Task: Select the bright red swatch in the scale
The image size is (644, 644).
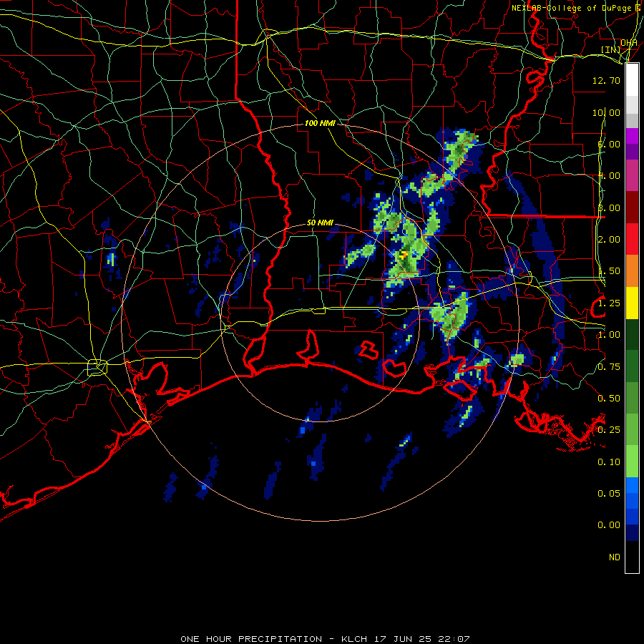Action: click(632, 239)
